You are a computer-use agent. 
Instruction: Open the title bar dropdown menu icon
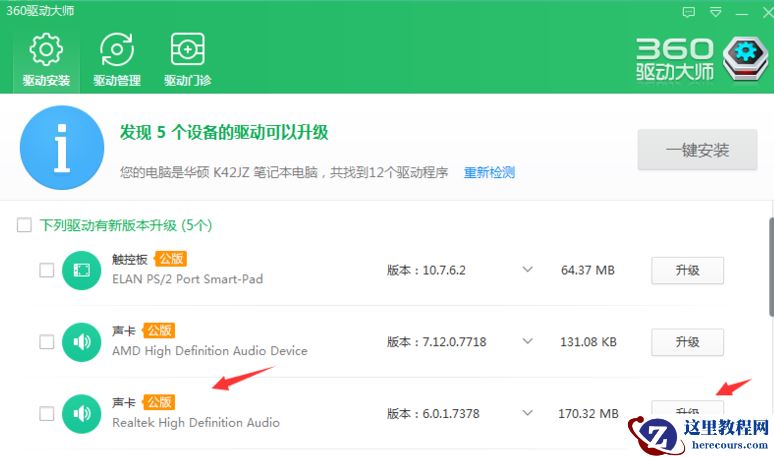[715, 12]
